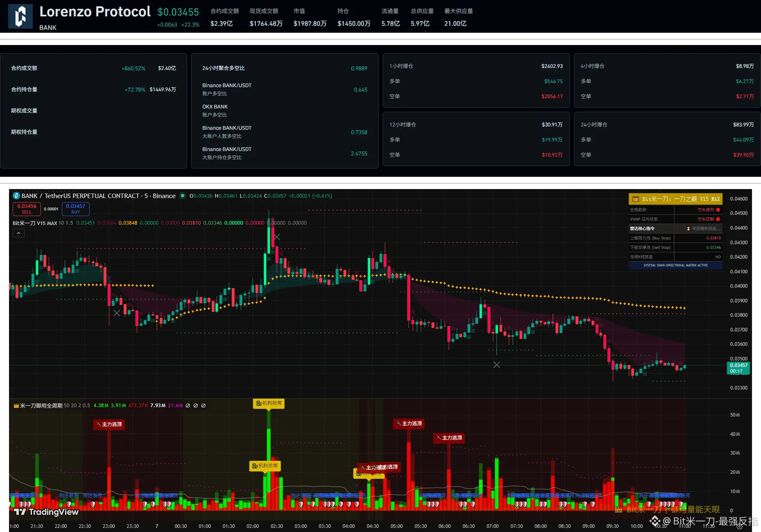Click the 02:30 label on the time axis
This screenshot has width=761, height=532.
(x=277, y=526)
